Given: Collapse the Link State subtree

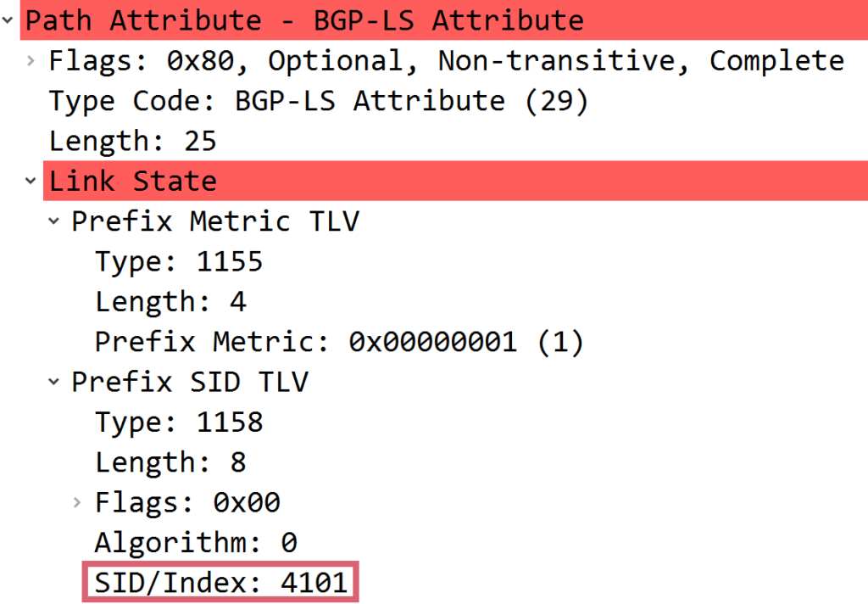Looking at the screenshot, I should 31,181.
